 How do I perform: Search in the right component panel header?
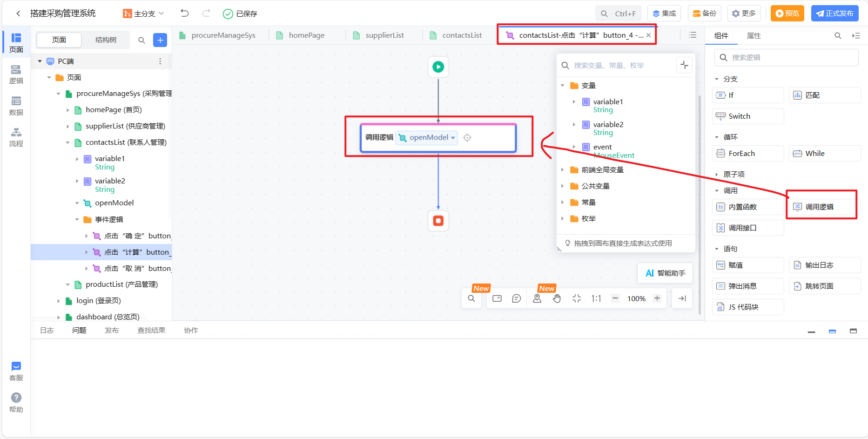click(838, 36)
